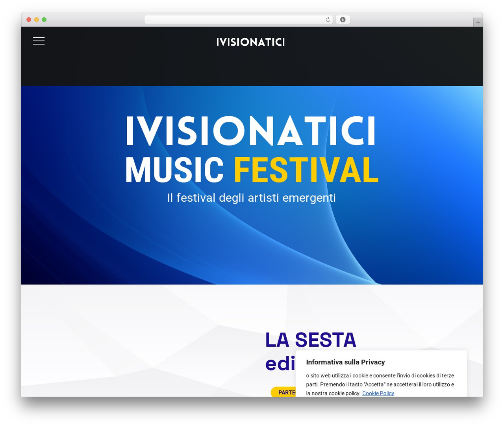The height and width of the screenshot is (427, 504).
Task: Click the browser download icon button
Action: tap(343, 20)
